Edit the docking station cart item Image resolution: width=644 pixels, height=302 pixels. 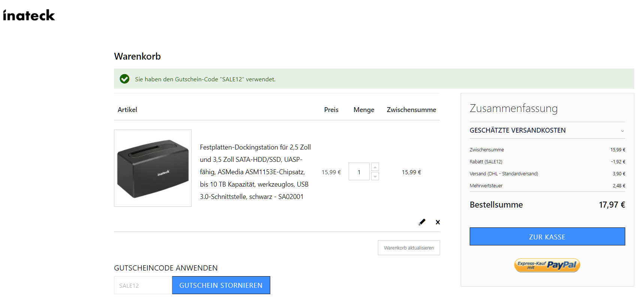[422, 222]
